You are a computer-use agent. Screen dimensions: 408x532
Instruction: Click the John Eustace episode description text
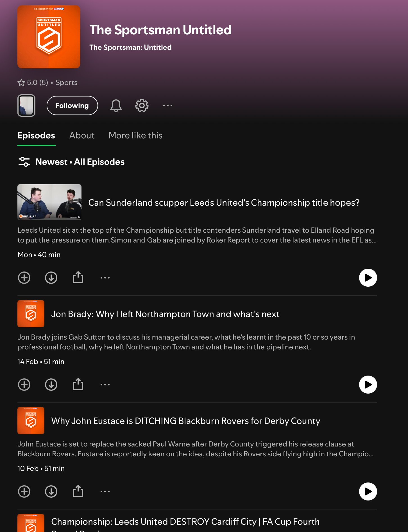pos(196,449)
